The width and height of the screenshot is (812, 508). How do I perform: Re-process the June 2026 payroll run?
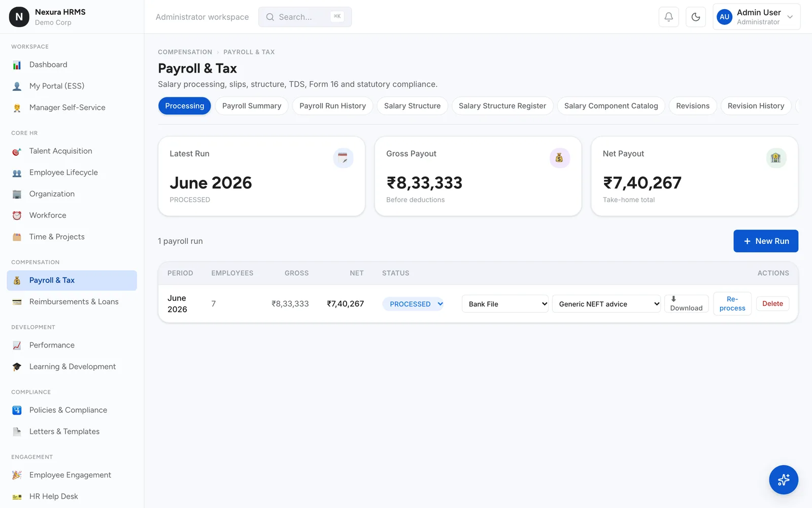pyautogui.click(x=732, y=304)
